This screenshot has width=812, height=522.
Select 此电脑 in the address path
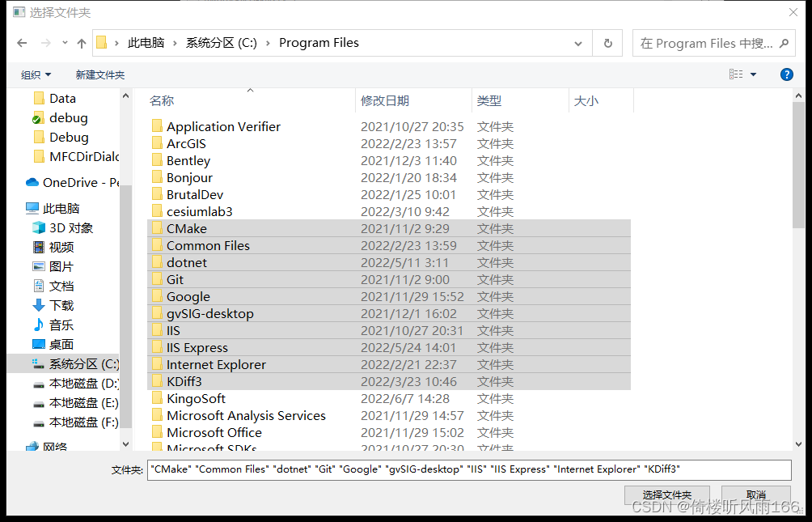(x=146, y=43)
